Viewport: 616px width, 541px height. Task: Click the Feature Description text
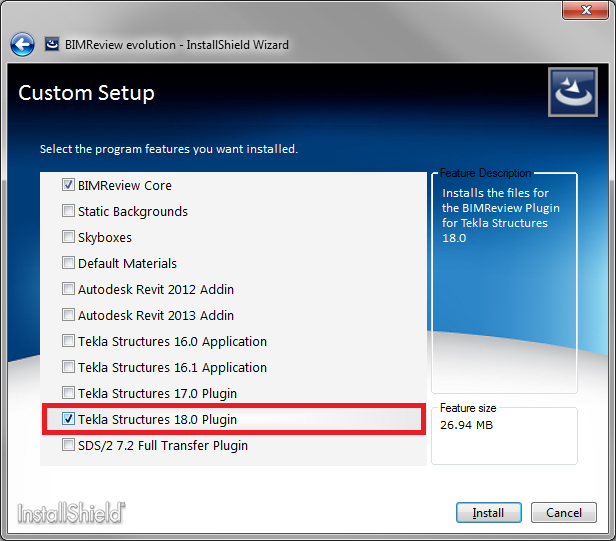[500, 215]
